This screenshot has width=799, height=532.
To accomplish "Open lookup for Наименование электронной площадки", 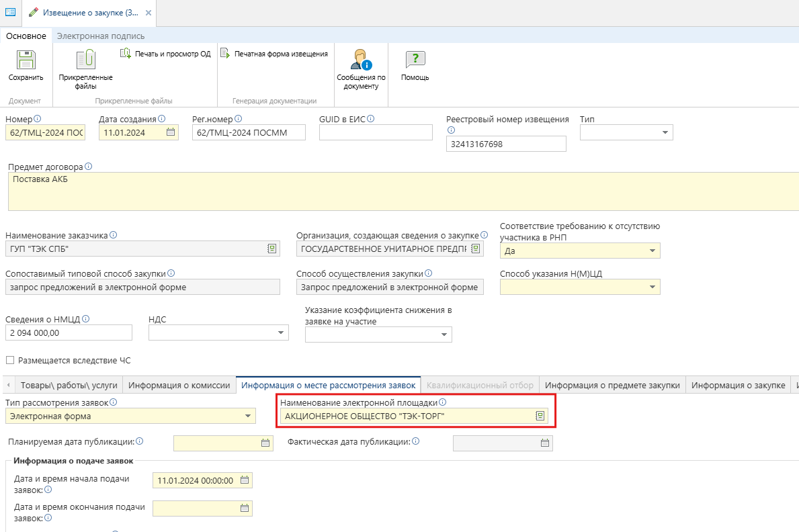I will pyautogui.click(x=540, y=416).
